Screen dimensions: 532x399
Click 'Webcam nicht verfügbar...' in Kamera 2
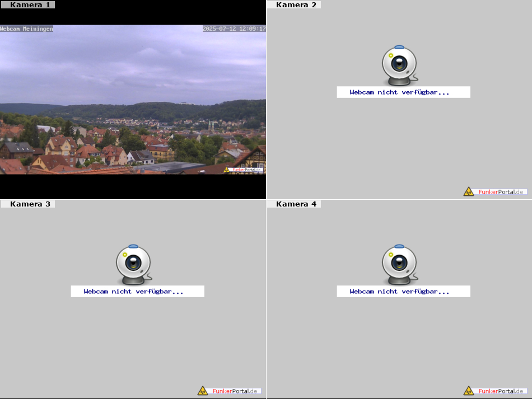[400, 92]
